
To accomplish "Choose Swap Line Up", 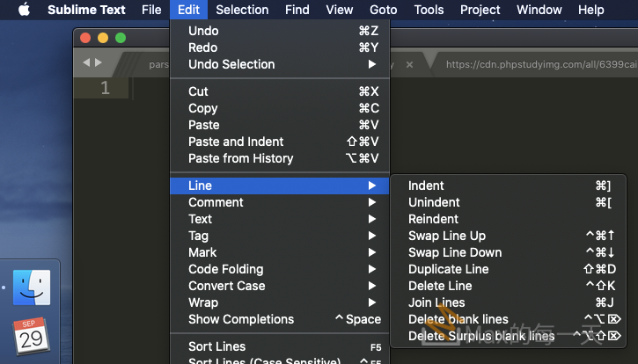I will coord(446,236).
